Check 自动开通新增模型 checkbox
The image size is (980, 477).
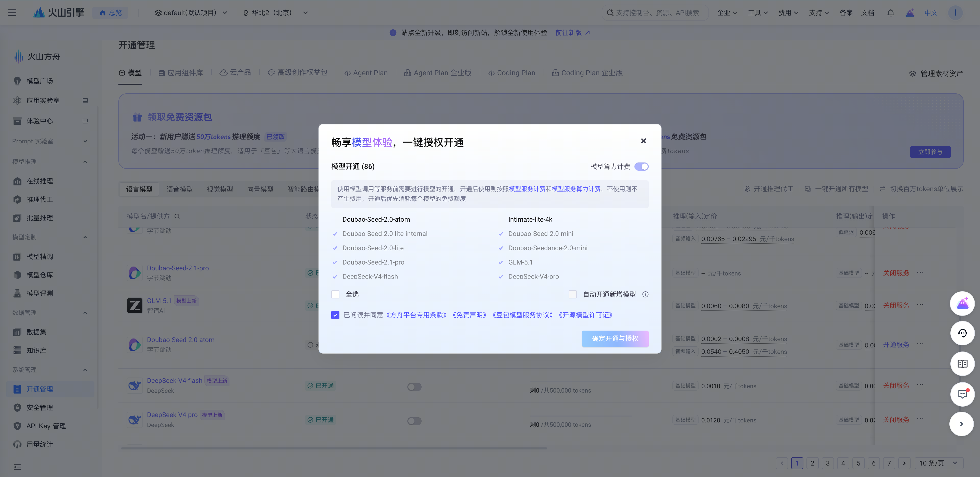click(572, 294)
